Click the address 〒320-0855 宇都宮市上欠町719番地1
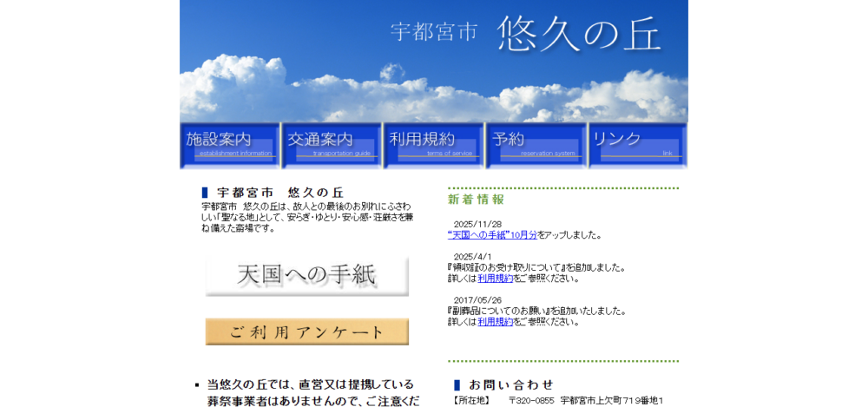The image size is (868, 407). (x=586, y=400)
